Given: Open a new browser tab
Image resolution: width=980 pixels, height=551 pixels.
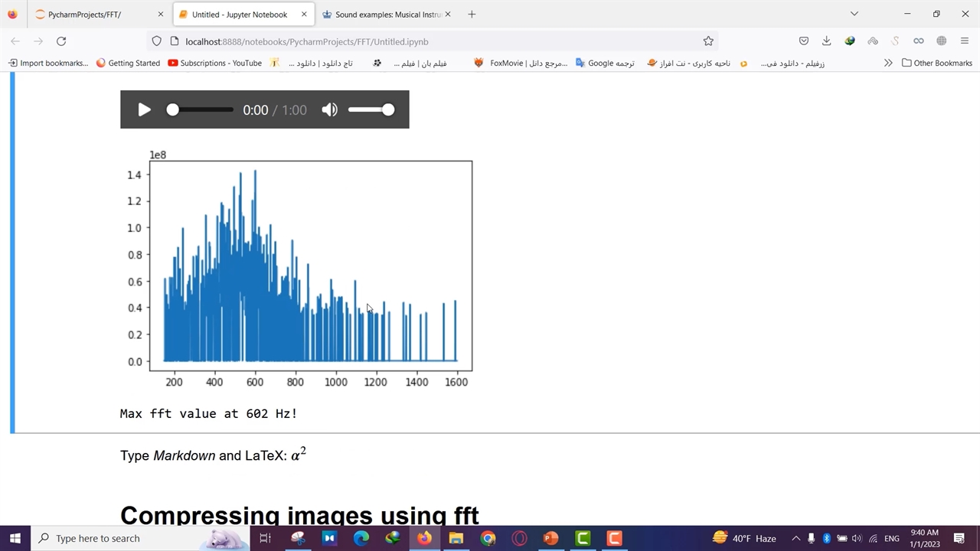Looking at the screenshot, I should coord(472,15).
